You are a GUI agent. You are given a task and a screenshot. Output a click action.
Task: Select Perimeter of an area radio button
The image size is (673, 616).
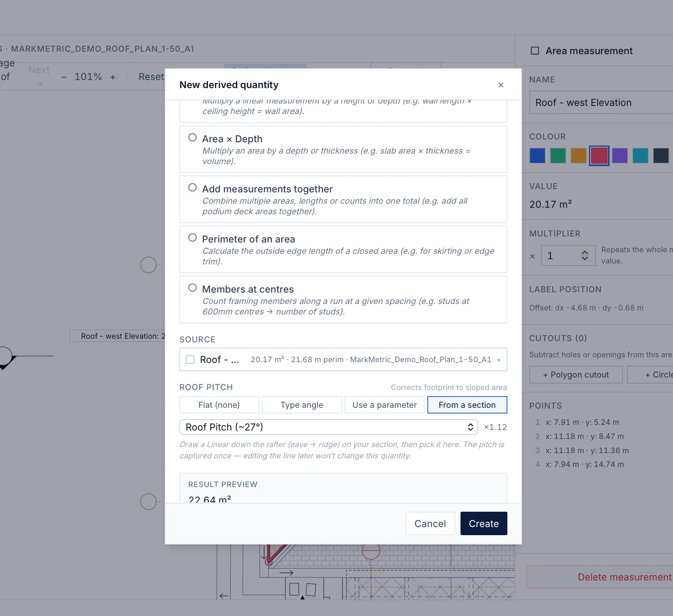(193, 238)
